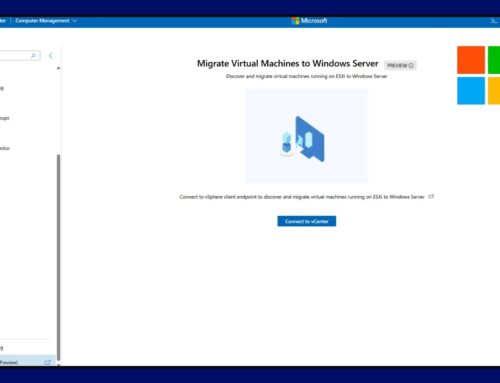This screenshot has height=383, width=500.
Task: Open the Computer Management dropdown
Action: (46, 21)
